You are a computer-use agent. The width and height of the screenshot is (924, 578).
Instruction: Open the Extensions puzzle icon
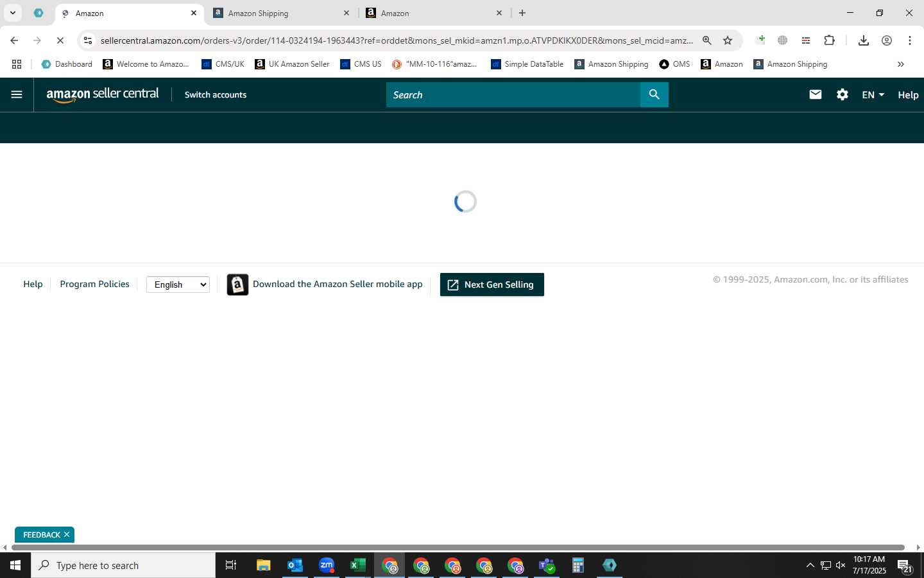(x=829, y=40)
